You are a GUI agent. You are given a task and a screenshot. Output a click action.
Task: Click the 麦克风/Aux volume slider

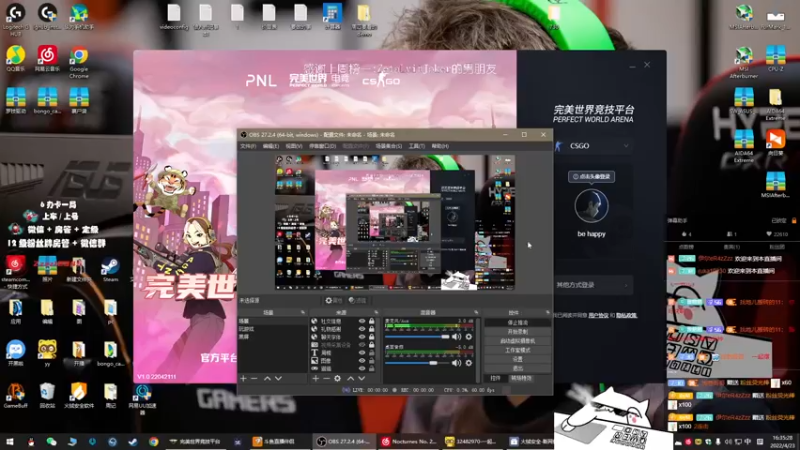[x=417, y=337]
